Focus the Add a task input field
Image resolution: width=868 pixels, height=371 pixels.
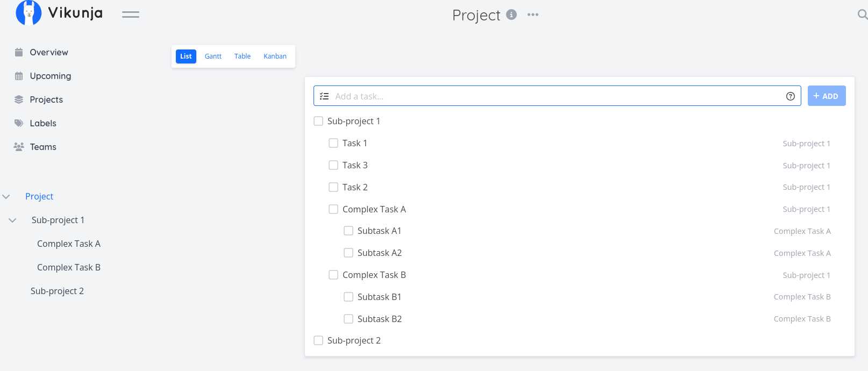click(554, 96)
